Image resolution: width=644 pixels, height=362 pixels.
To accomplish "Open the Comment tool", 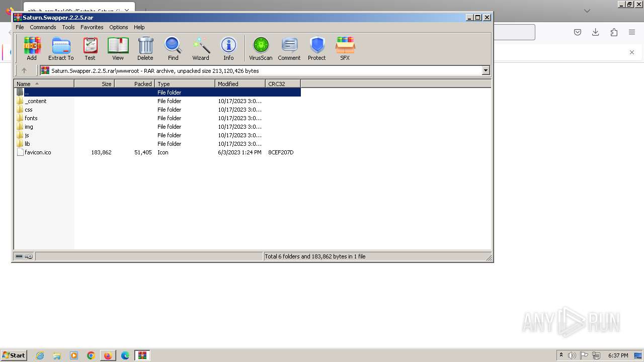I will (289, 49).
